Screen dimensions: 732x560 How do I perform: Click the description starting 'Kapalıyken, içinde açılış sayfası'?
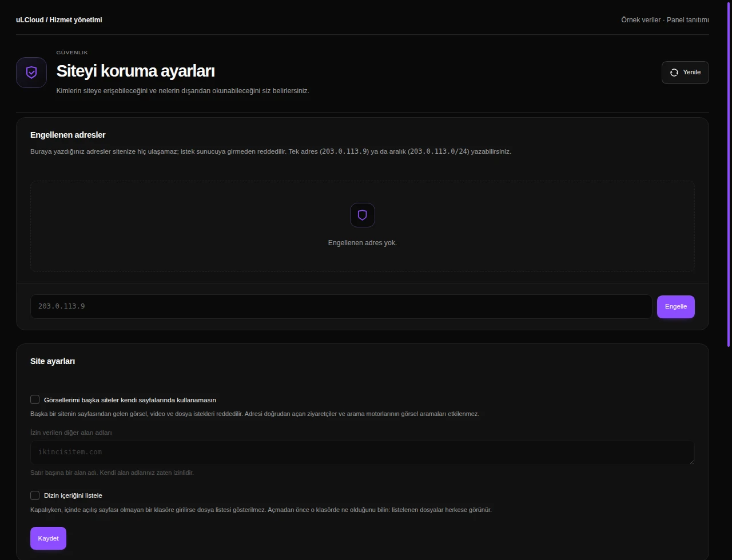coord(261,510)
